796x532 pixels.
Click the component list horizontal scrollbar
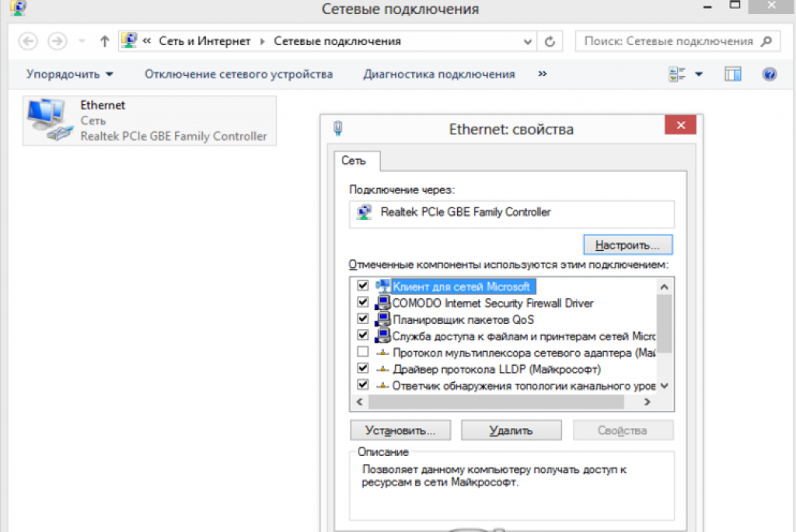pos(496,402)
